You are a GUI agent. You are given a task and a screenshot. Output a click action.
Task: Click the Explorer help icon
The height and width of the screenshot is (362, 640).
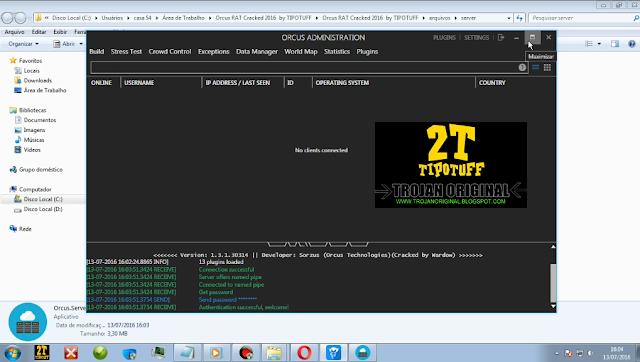631,44
